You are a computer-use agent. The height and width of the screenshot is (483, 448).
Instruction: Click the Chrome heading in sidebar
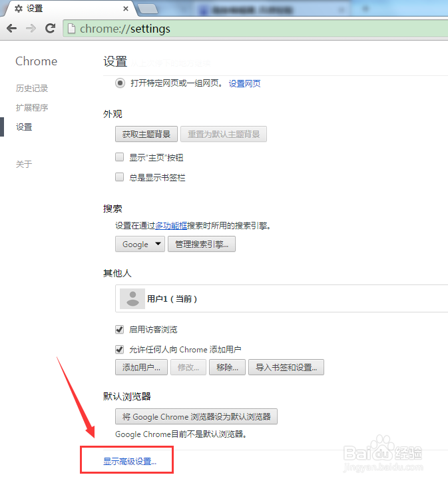[x=37, y=61]
